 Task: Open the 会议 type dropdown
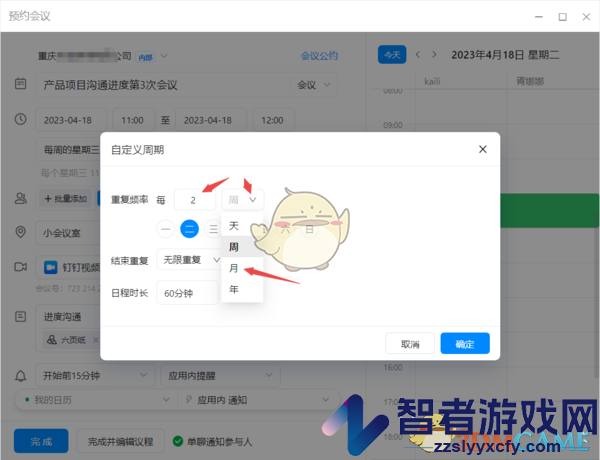click(x=314, y=85)
